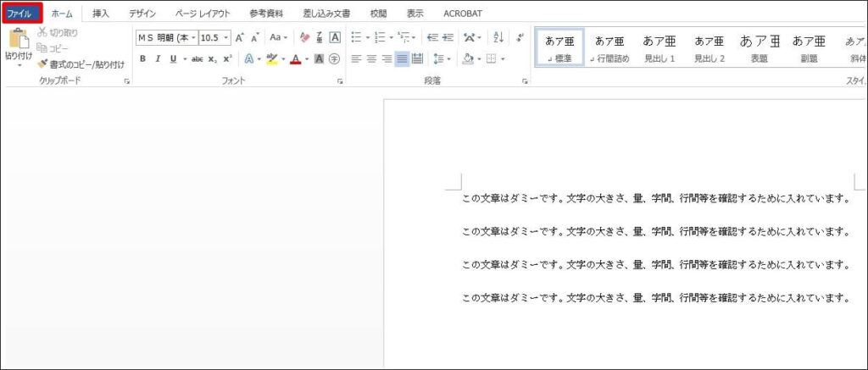
Task: Switch to the 挿入 (Insert) tab
Action: 100,14
